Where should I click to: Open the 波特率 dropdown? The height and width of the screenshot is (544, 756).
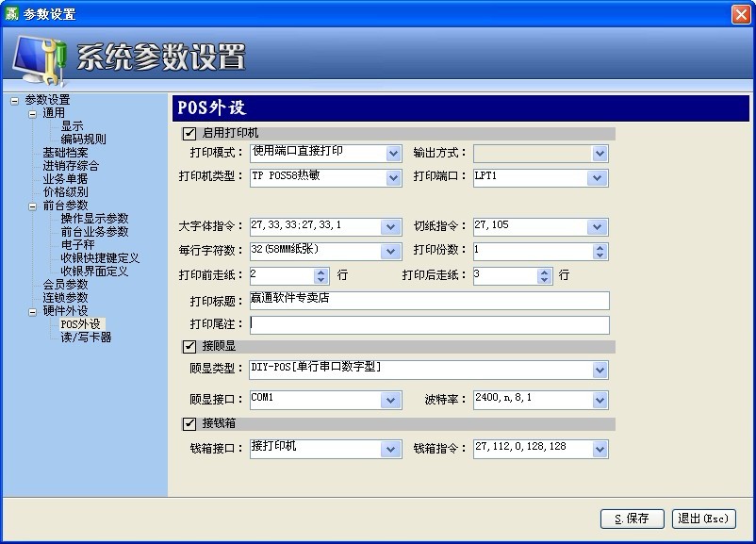pyautogui.click(x=600, y=400)
